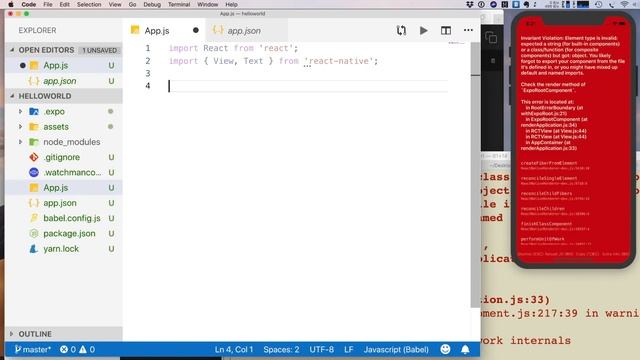This screenshot has height=360, width=640.
Task: Select the App.js editor tab
Action: [x=164, y=31]
